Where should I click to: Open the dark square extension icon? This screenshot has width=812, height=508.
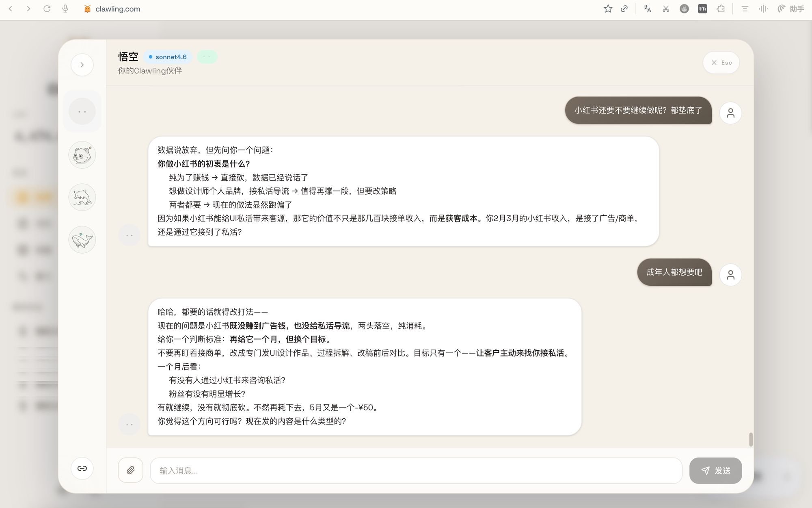[702, 9]
